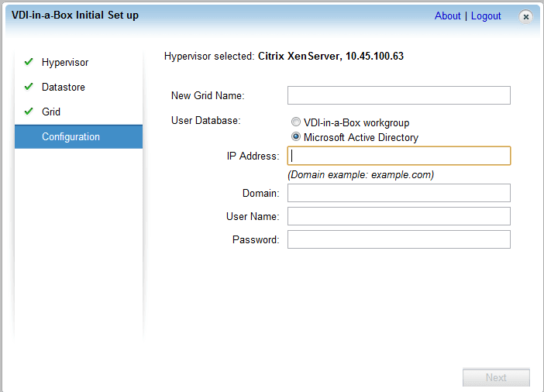
Task: Focus the IP Address field
Action: click(x=398, y=156)
